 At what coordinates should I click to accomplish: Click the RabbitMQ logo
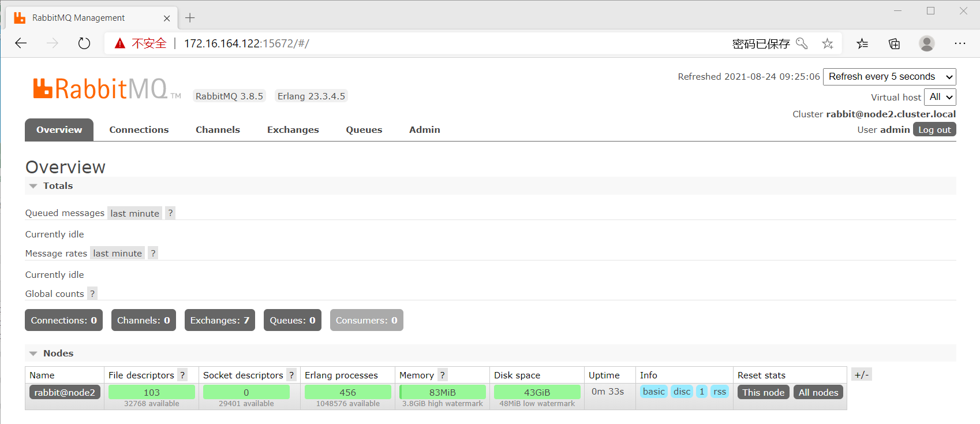pos(107,89)
